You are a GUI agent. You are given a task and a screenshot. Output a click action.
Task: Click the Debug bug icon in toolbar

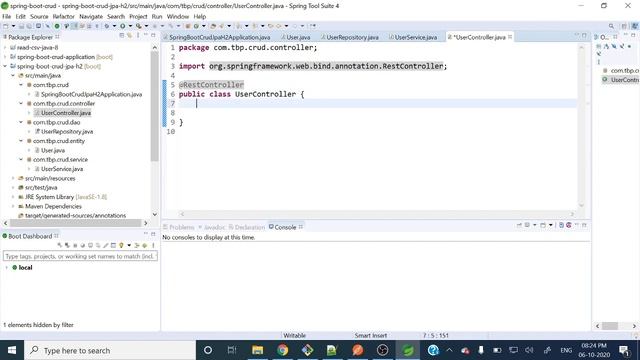point(107,26)
